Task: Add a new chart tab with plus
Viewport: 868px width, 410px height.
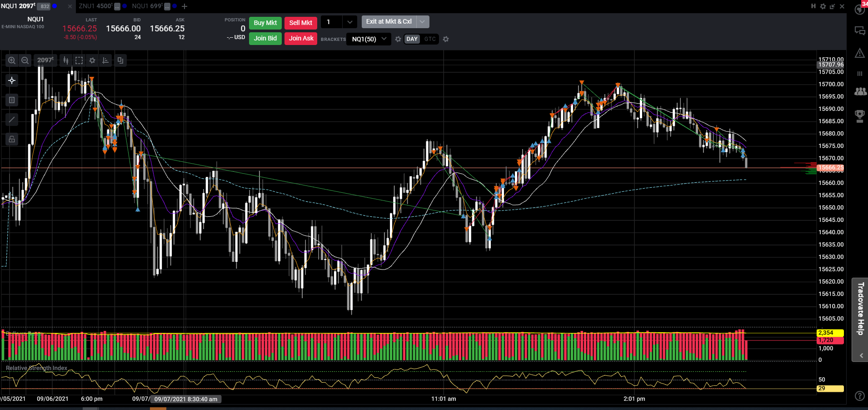Action: (x=185, y=6)
